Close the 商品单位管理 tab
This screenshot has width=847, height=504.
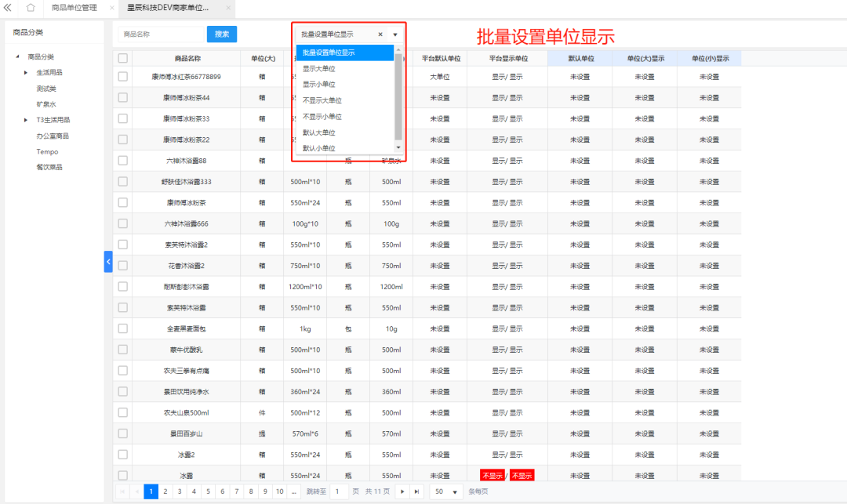point(111,8)
